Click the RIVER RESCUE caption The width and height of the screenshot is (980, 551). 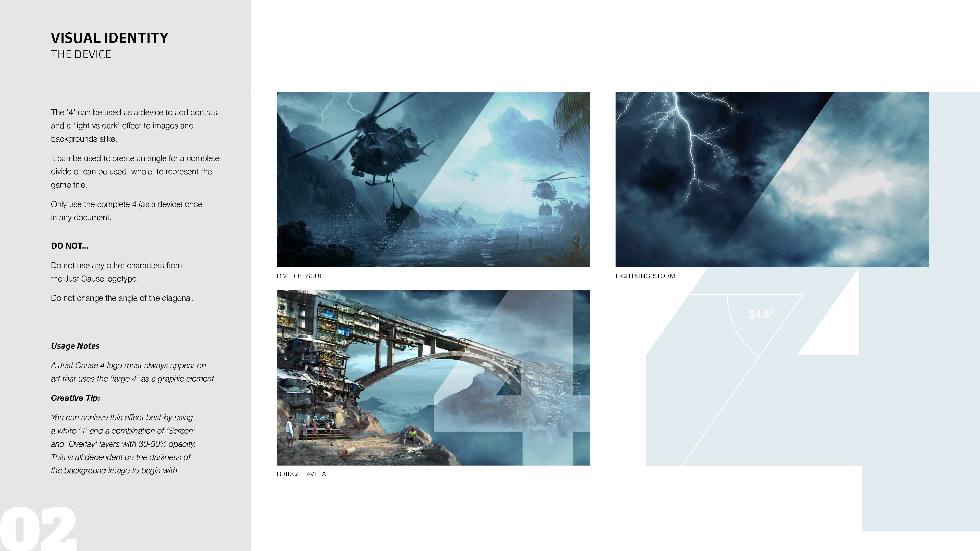click(x=300, y=276)
